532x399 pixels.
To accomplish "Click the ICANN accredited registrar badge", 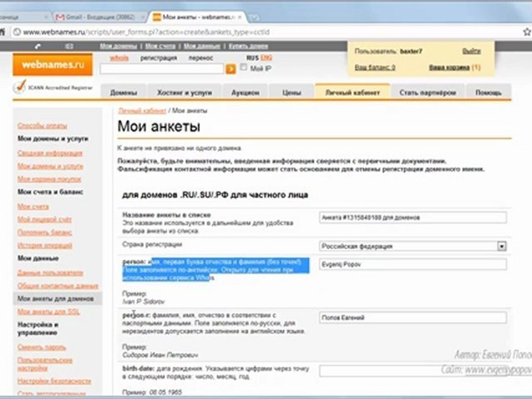I will 53,87.
